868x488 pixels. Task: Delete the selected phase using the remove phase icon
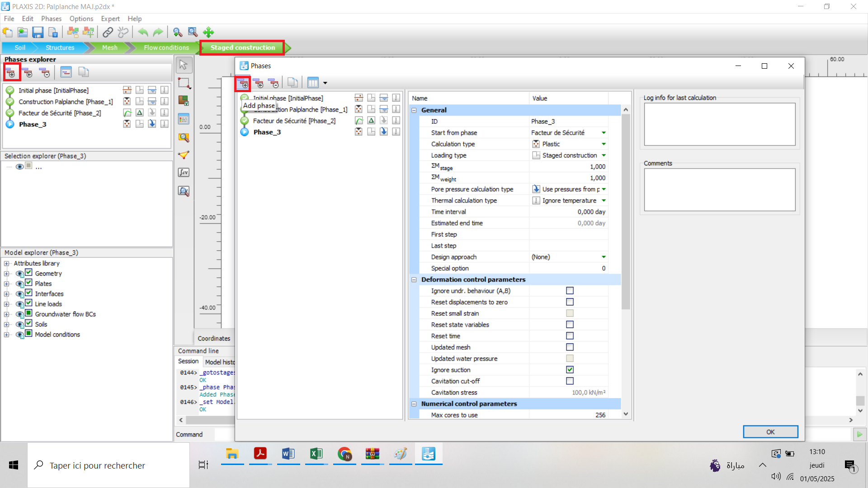click(x=274, y=83)
